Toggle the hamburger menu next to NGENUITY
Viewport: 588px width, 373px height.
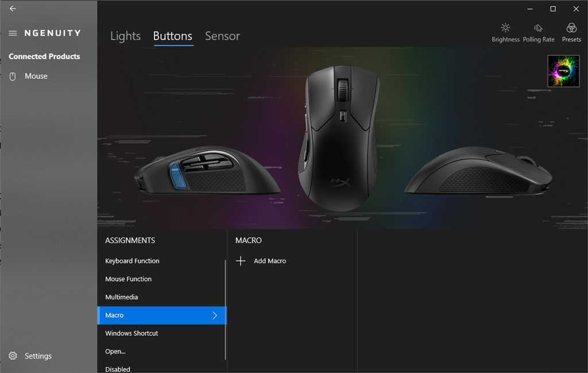click(13, 33)
